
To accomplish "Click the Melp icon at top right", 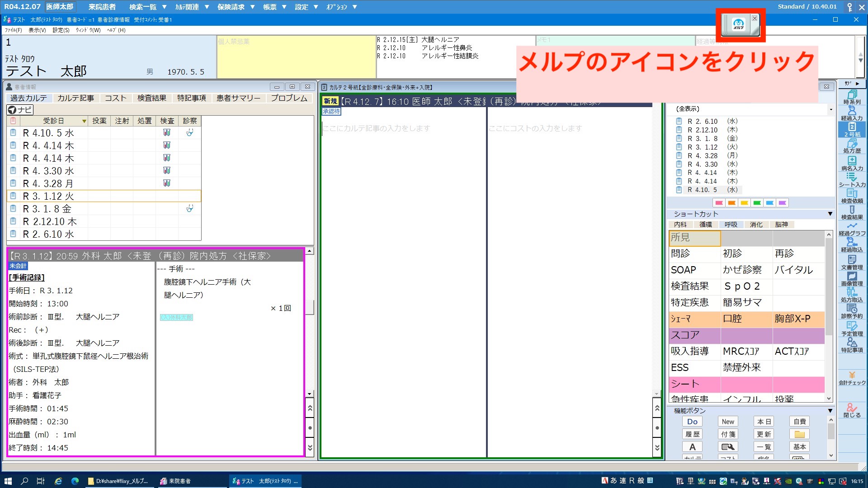I will 739,25.
